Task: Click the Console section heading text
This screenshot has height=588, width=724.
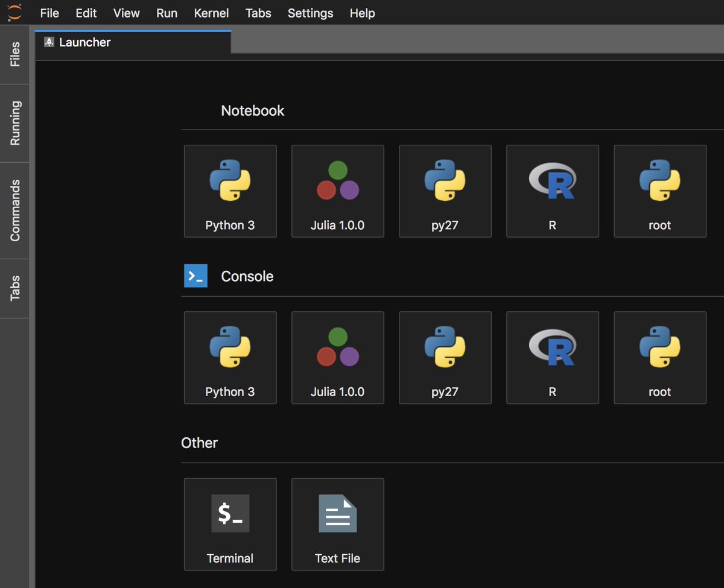Action: (247, 276)
